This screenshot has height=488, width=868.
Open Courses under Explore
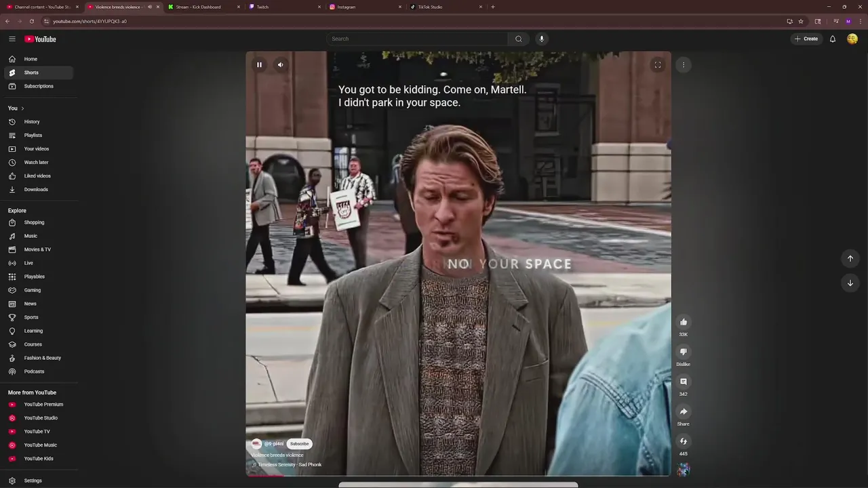(39, 344)
